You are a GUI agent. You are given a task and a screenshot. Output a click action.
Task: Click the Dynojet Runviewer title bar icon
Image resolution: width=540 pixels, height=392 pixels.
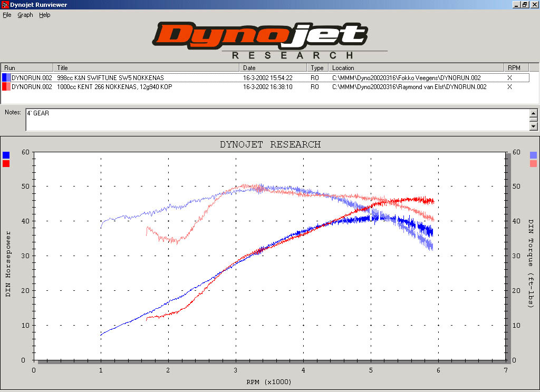point(5,4)
